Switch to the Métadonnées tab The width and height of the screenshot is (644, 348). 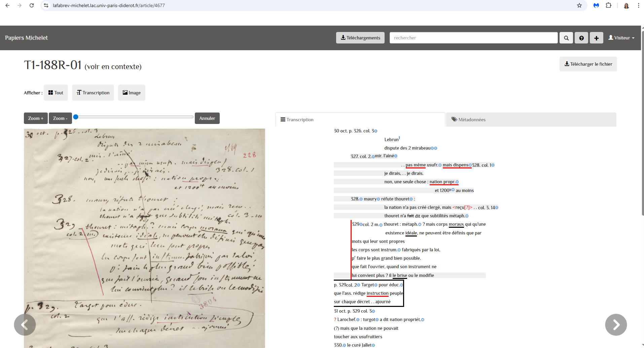pyautogui.click(x=468, y=120)
